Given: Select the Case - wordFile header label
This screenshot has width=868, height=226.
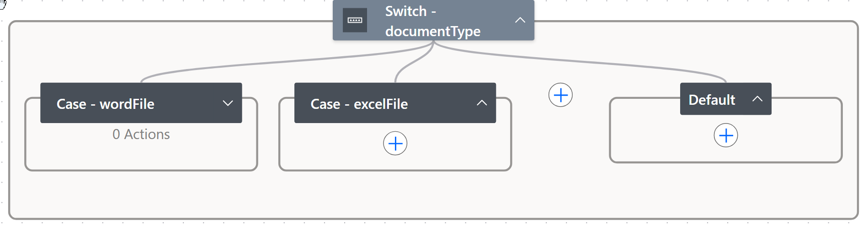Looking at the screenshot, I should (x=105, y=104).
